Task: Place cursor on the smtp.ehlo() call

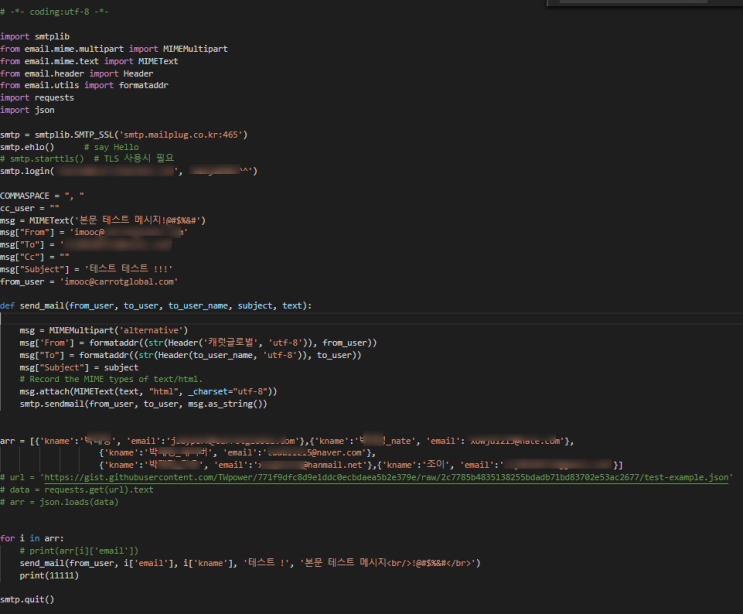Action: [27, 147]
